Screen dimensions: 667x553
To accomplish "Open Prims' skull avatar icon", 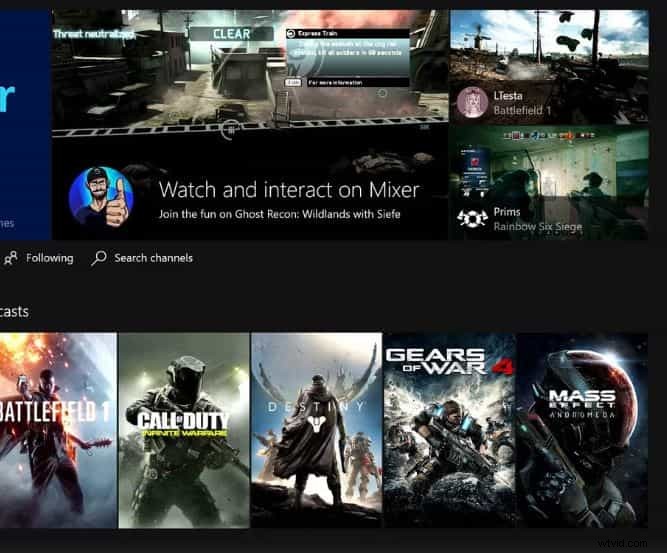I will [x=472, y=219].
